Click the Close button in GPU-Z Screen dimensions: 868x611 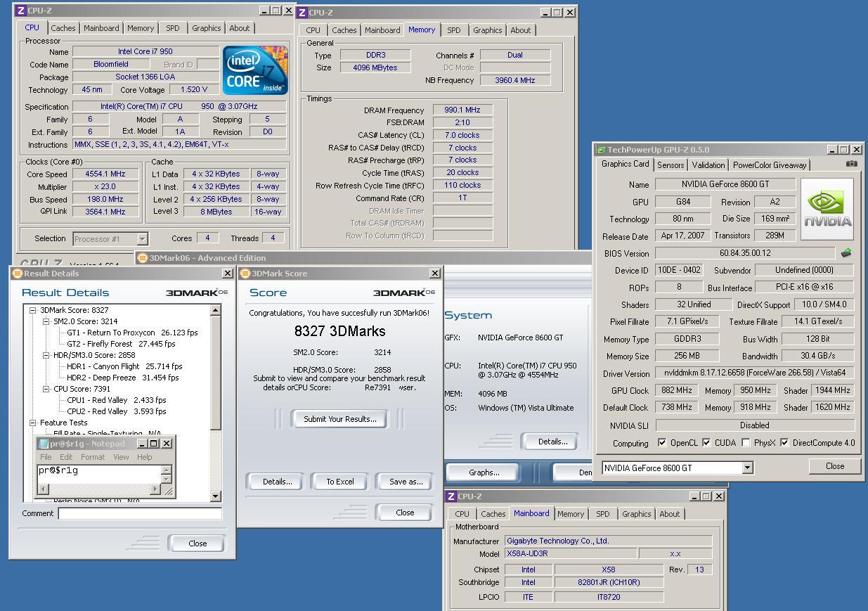(x=835, y=466)
